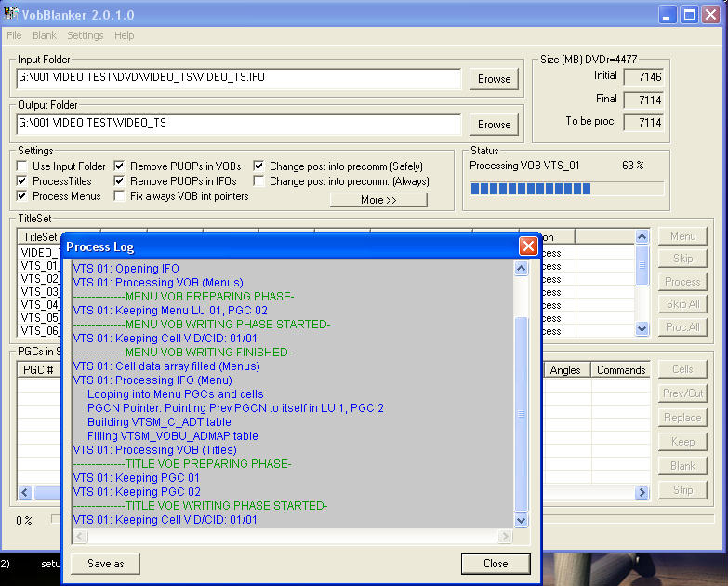Click the Process button
This screenshot has height=586, width=728.
(682, 282)
